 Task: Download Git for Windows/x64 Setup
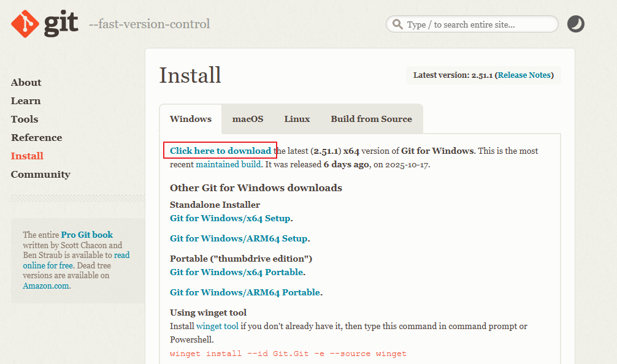coord(230,218)
